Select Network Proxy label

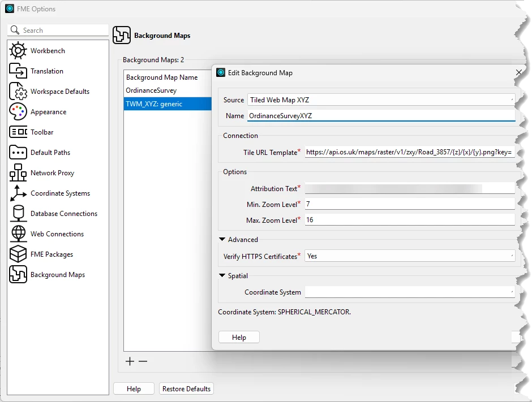[52, 173]
